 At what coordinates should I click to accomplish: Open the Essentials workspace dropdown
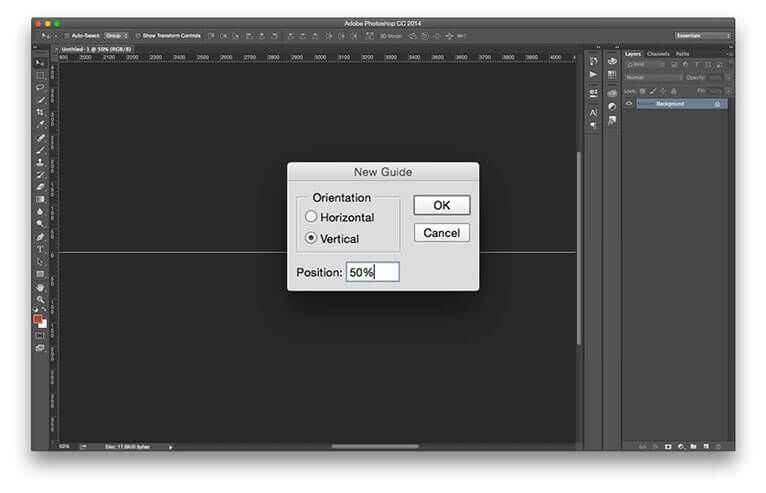click(702, 36)
